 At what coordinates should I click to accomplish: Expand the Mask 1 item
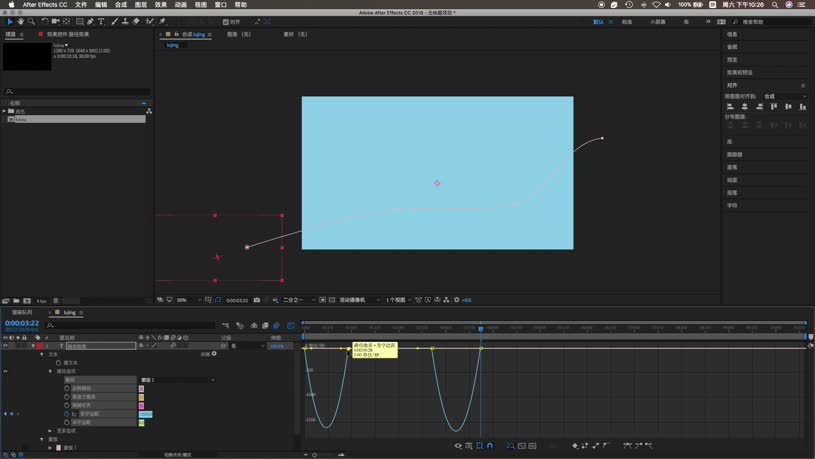coord(50,448)
